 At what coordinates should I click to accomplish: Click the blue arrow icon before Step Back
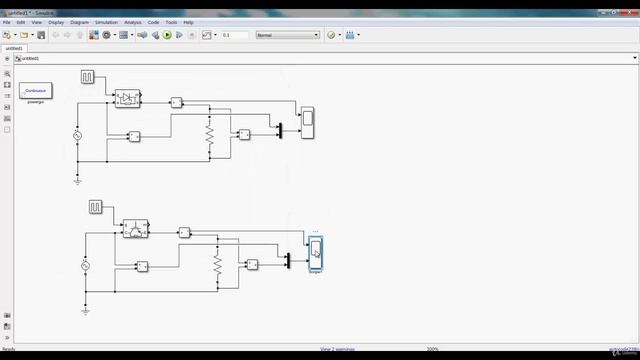click(142, 35)
